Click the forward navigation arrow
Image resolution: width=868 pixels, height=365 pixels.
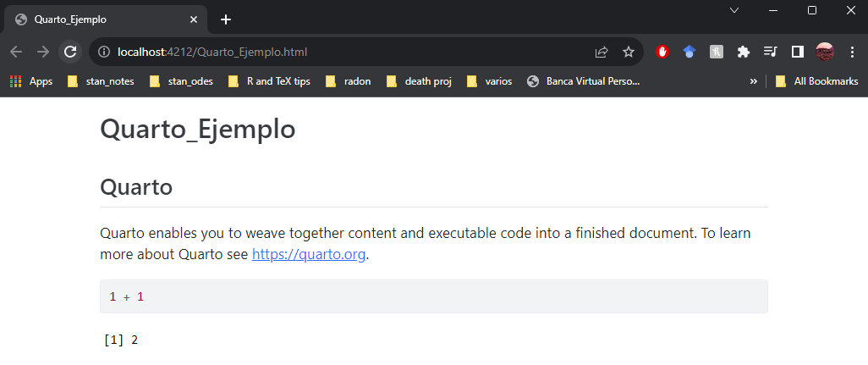[x=43, y=52]
